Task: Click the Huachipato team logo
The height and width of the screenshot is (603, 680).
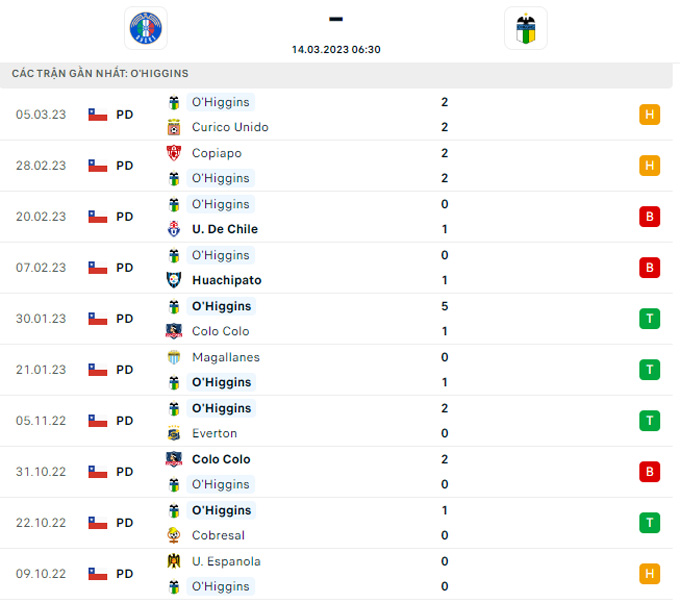Action: (x=174, y=280)
